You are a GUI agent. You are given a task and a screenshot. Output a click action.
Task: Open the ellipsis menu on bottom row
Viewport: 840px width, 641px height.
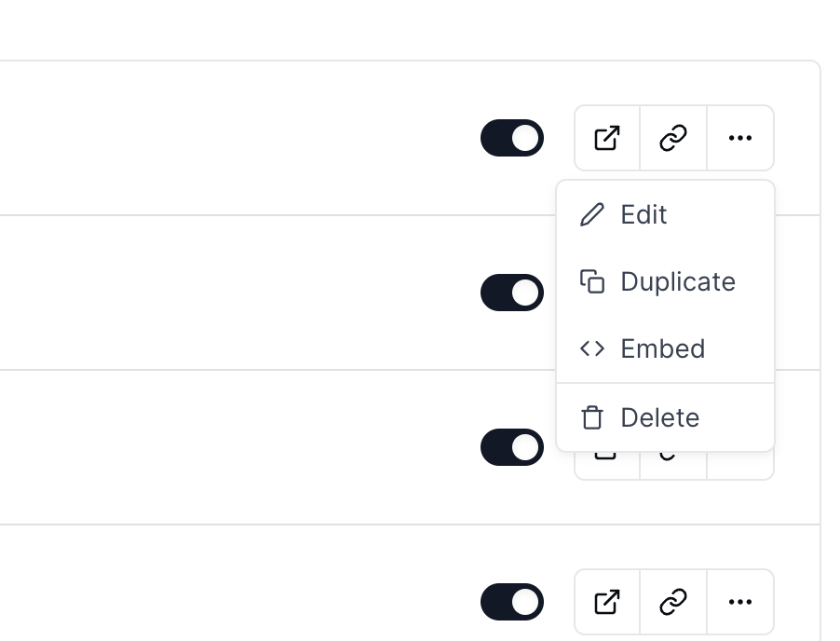[x=739, y=602]
